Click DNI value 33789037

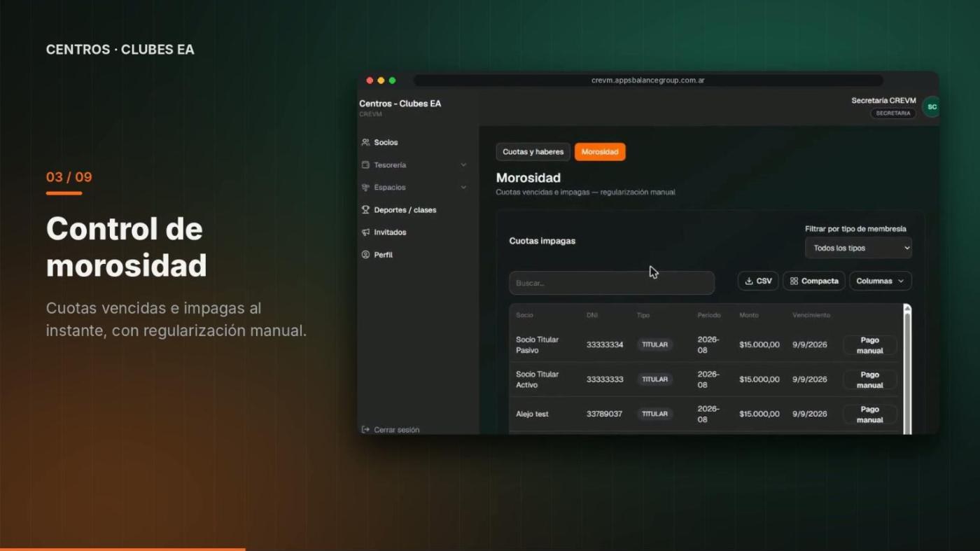(604, 414)
